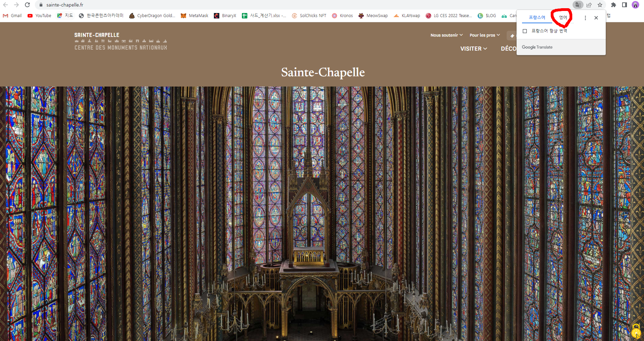
Task: Open the DÉCOUVRIR menu item
Action: [x=509, y=49]
